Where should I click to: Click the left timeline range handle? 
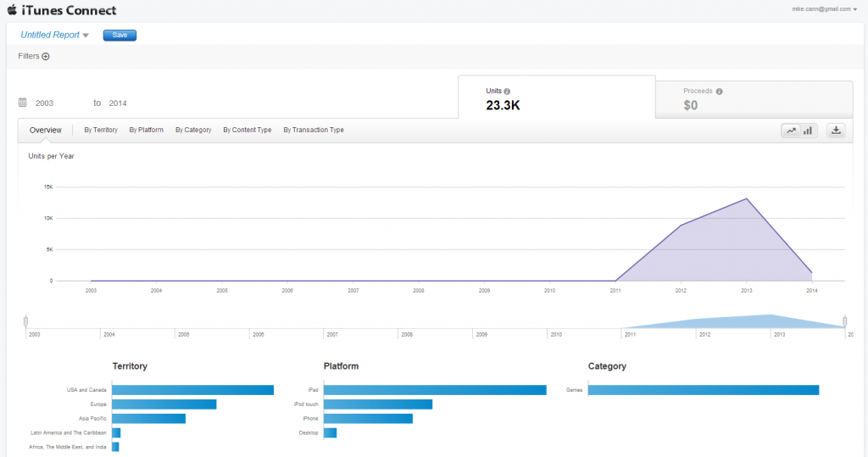pos(26,320)
